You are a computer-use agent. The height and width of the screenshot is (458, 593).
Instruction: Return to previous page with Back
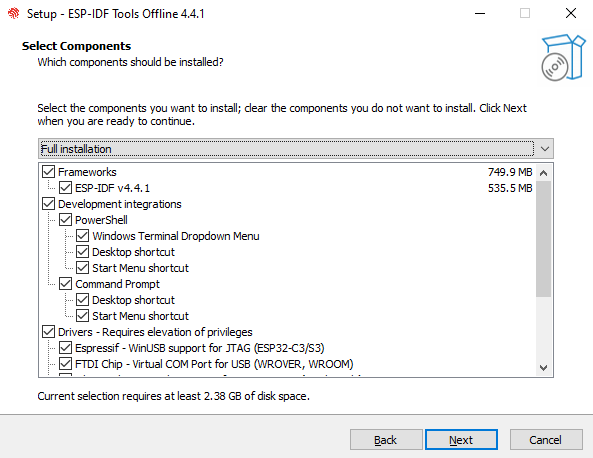point(386,440)
